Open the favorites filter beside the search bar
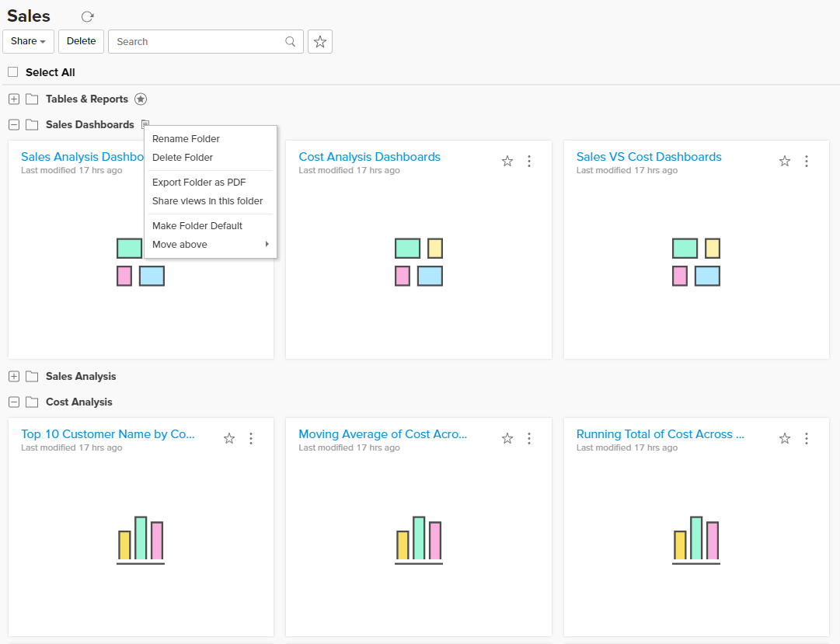 coord(319,41)
